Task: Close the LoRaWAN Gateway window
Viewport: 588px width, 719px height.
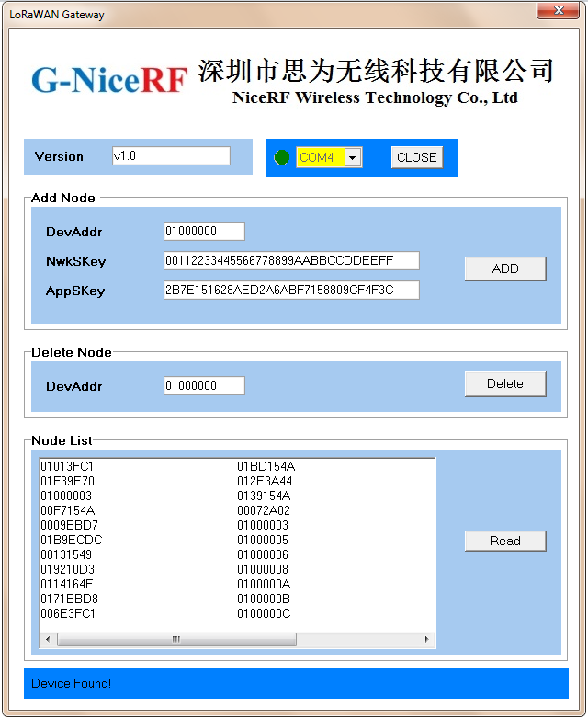Action: point(558,10)
